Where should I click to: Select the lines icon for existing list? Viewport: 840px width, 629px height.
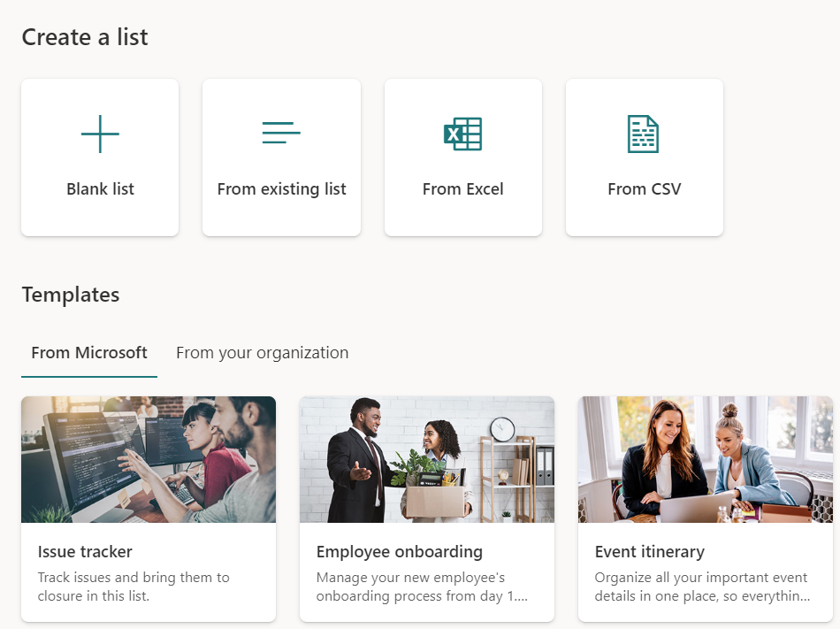pos(281,134)
